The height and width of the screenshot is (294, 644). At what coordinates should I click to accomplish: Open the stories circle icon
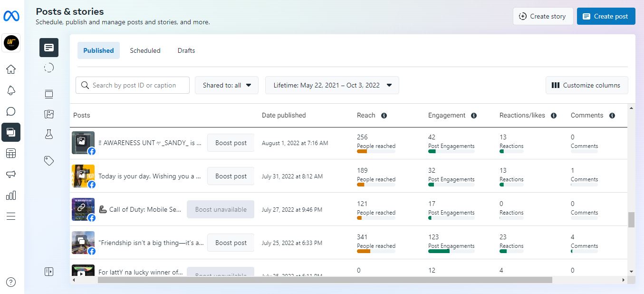click(49, 68)
